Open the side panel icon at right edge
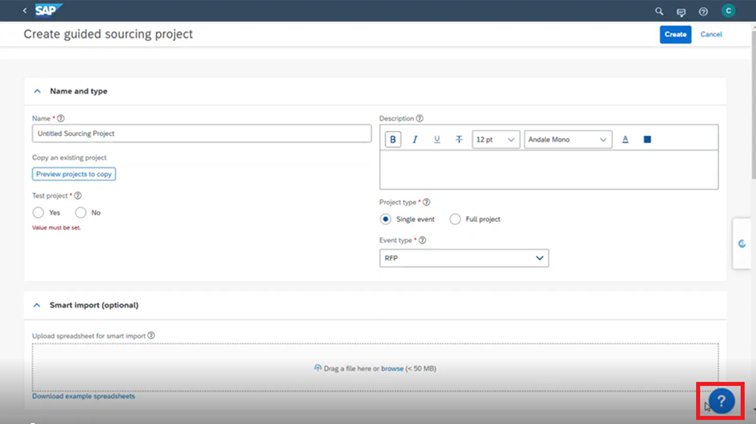This screenshot has width=756, height=424. coord(742,244)
